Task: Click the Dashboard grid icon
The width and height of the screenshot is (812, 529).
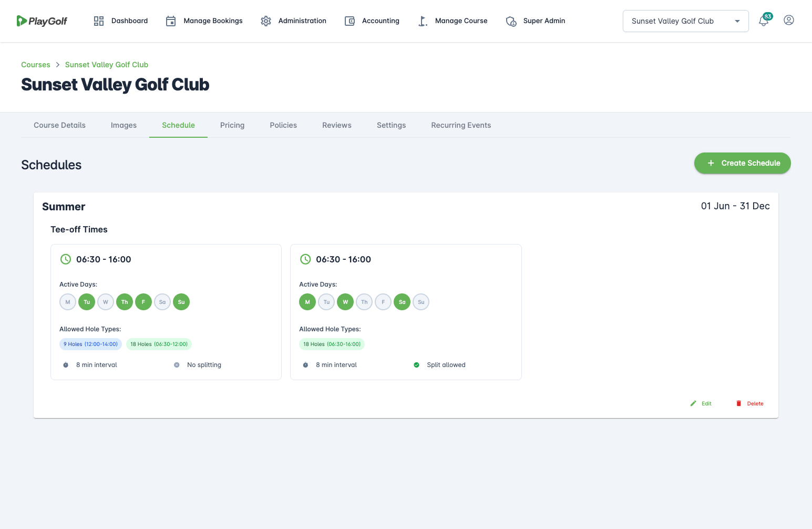Action: 99,21
